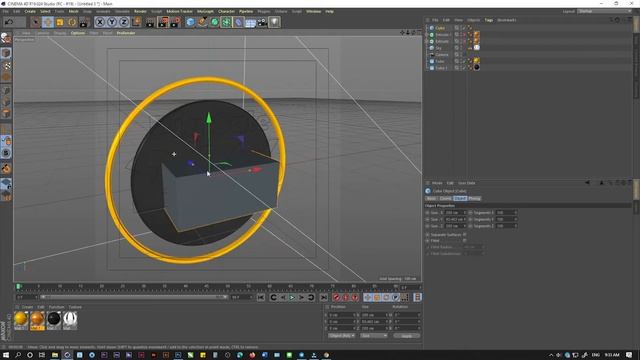
Task: Activate the Scale tool
Action: [x=60, y=22]
